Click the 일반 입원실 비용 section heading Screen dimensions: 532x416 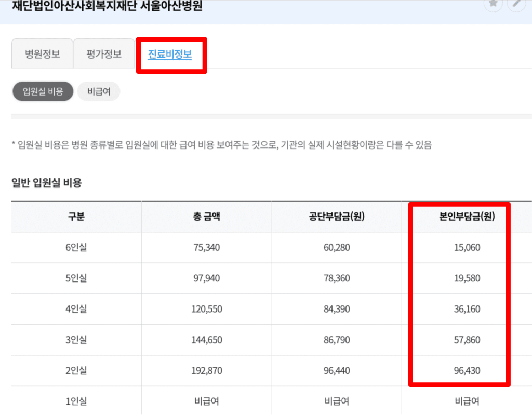[46, 183]
